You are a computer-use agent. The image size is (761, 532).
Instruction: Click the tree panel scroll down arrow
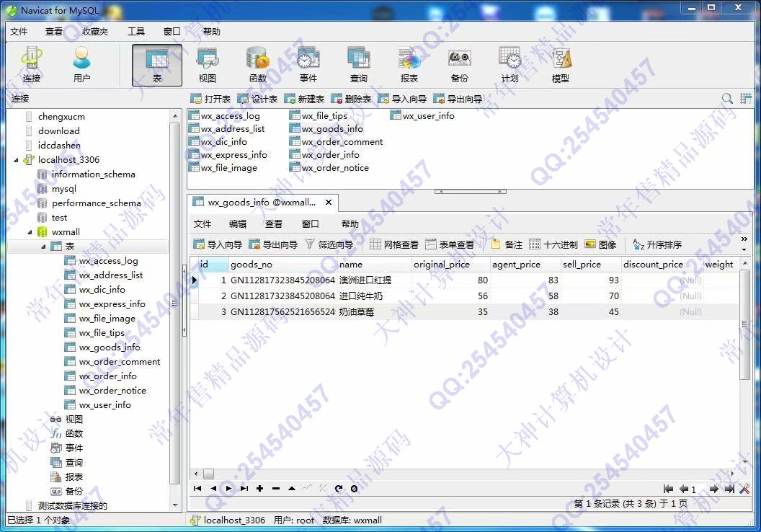[174, 505]
